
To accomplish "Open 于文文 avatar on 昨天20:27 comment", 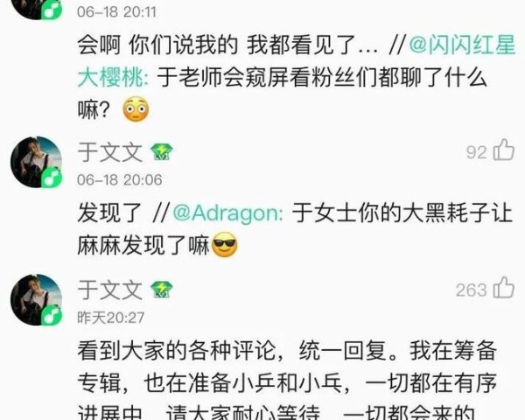I will click(x=36, y=300).
